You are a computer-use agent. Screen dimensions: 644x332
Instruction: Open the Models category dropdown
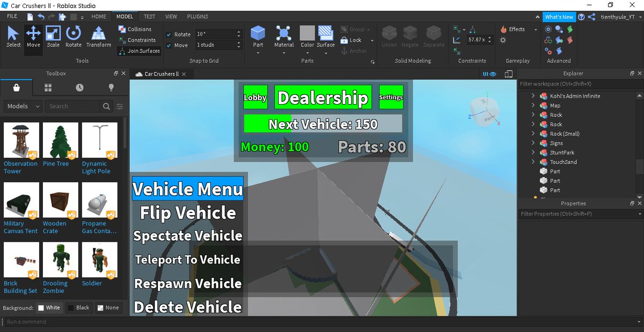(x=23, y=106)
